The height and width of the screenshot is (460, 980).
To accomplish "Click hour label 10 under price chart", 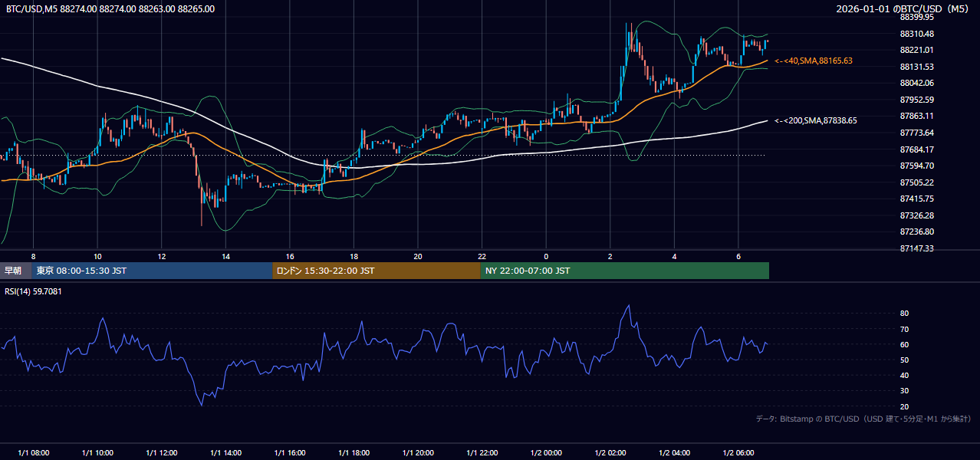I will [97, 256].
